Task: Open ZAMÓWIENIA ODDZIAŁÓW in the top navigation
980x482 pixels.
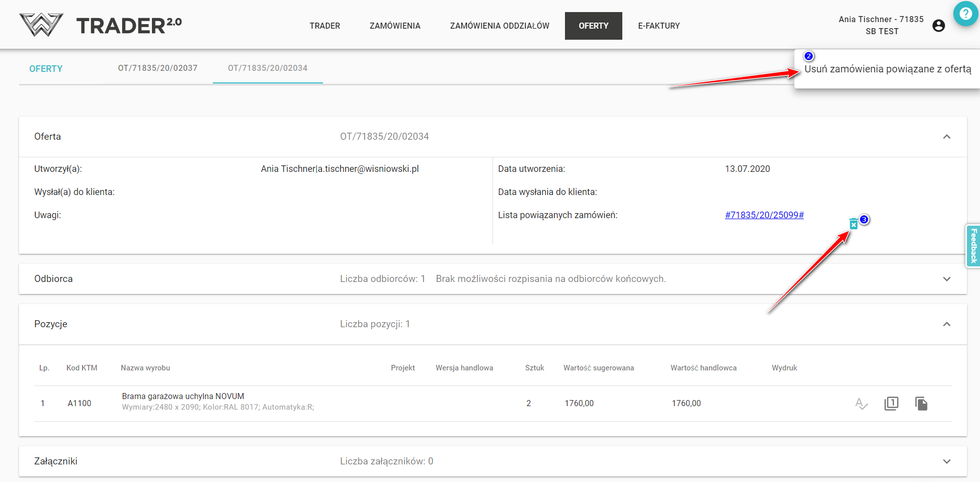Action: pyautogui.click(x=500, y=26)
